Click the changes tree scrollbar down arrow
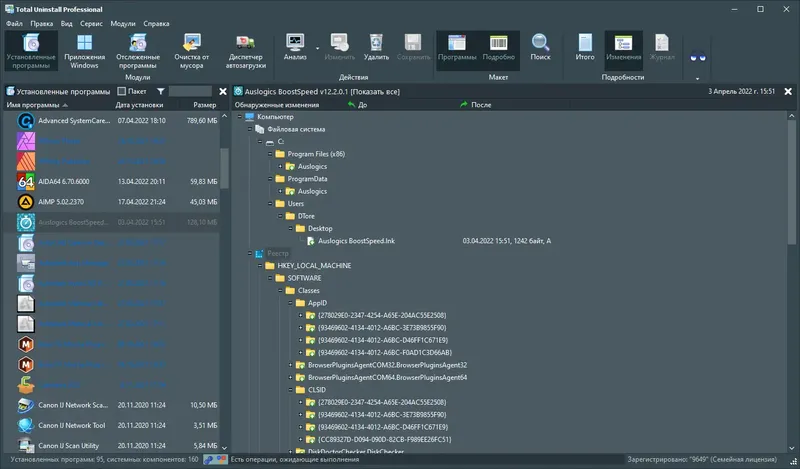The image size is (800, 469). (792, 448)
